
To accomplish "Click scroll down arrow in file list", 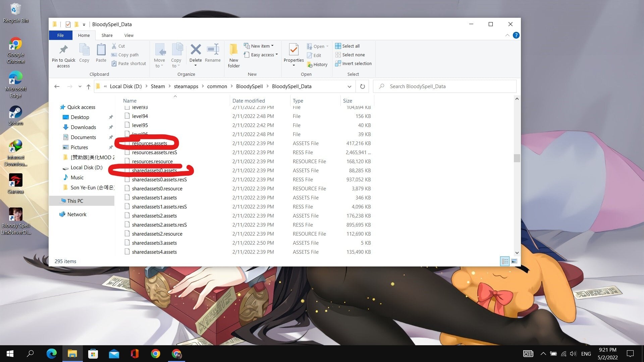I will point(517,253).
